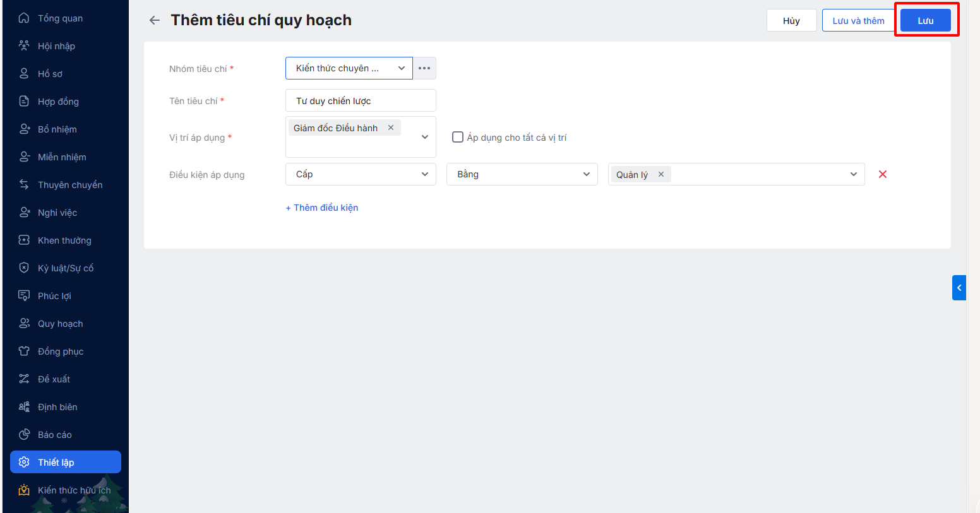
Task: Open the Hợp đồng menu item
Action: (x=58, y=102)
